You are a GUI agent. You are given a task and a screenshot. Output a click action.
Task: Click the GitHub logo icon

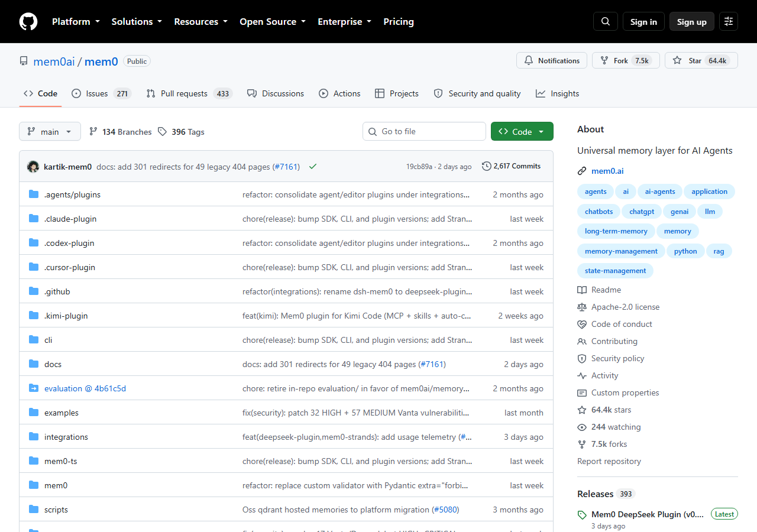coord(28,21)
